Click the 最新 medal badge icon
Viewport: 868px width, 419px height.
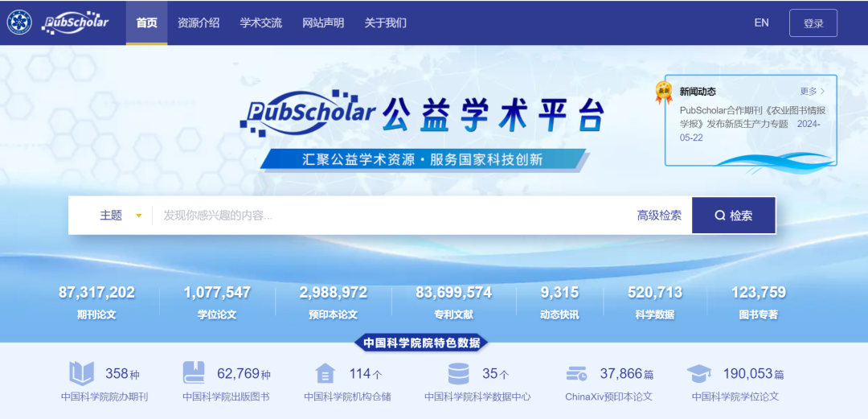click(664, 92)
